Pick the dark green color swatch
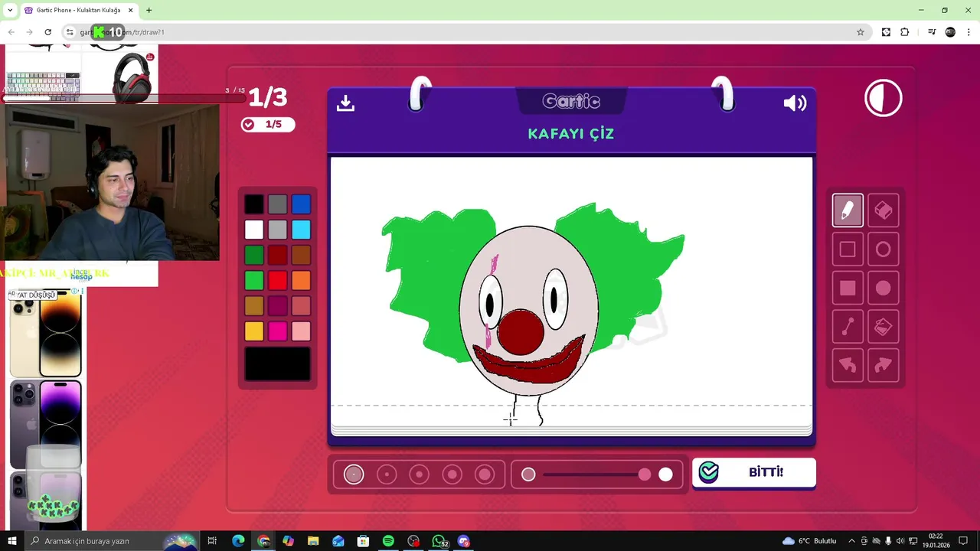The height and width of the screenshot is (551, 980). click(254, 255)
